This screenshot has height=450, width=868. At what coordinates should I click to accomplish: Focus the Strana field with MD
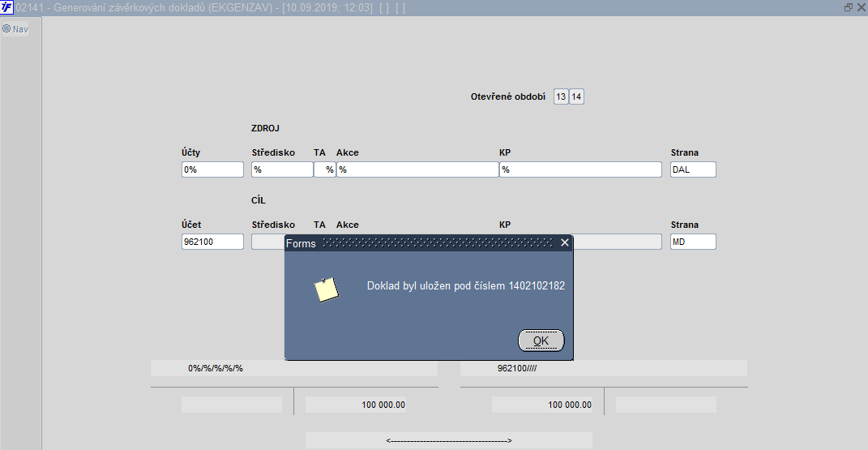(x=693, y=242)
